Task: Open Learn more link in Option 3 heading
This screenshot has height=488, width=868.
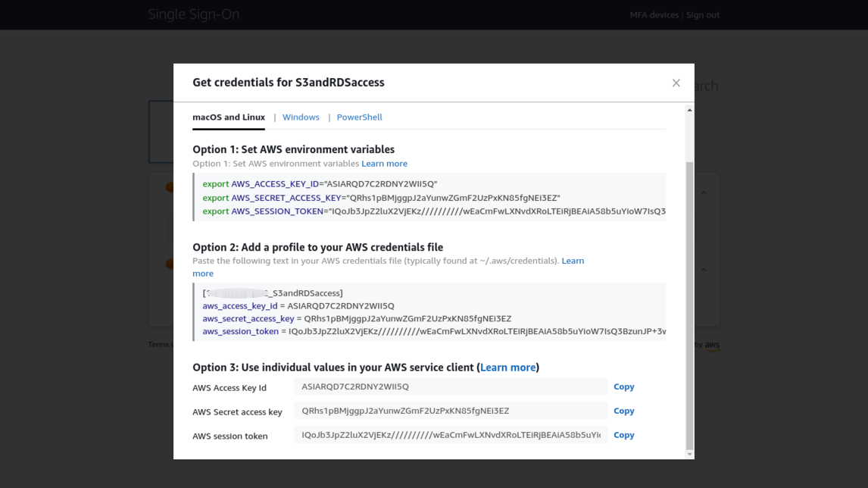Action: [x=507, y=368]
